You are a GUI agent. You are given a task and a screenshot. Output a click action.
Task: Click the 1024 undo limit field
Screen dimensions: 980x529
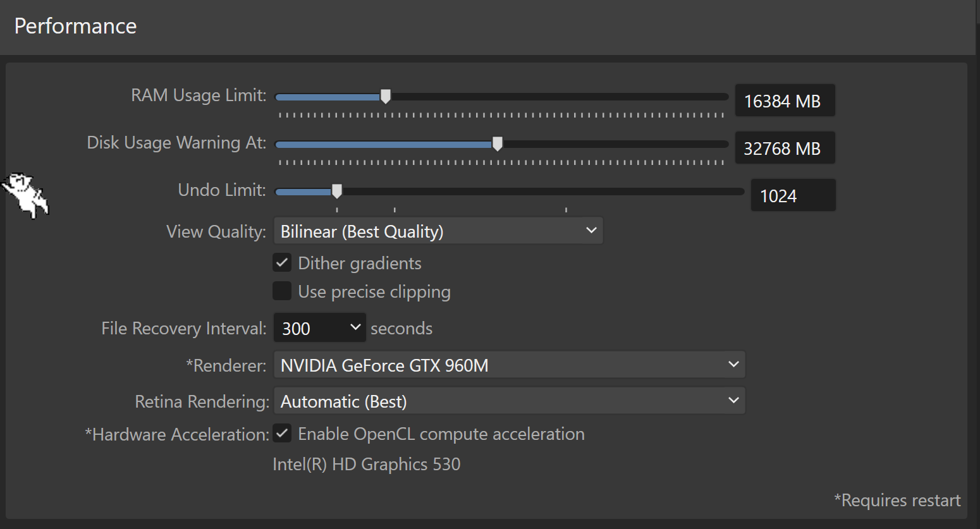pos(793,195)
